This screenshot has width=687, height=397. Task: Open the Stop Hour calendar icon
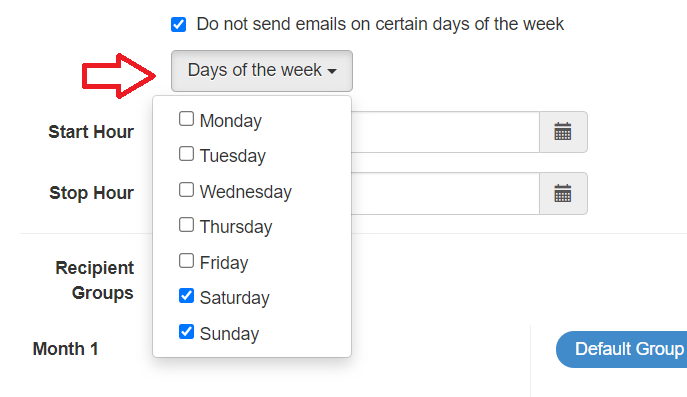(x=563, y=194)
